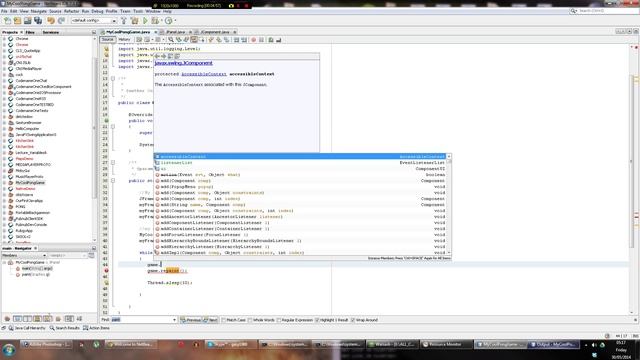The width and height of the screenshot is (640, 360).
Task: Click the code completion list scrollbar
Action: tap(449, 204)
